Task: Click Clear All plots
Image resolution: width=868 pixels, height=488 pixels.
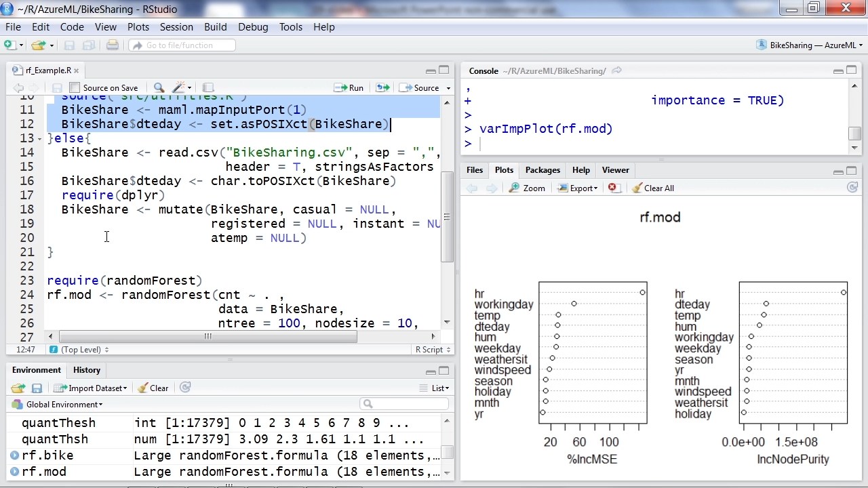Action: pyautogui.click(x=652, y=188)
